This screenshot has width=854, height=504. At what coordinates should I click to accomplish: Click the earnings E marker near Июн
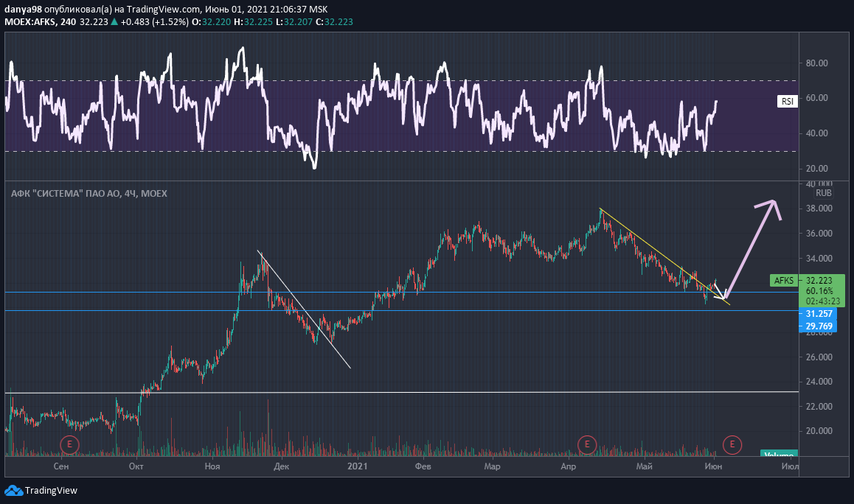[x=732, y=444]
